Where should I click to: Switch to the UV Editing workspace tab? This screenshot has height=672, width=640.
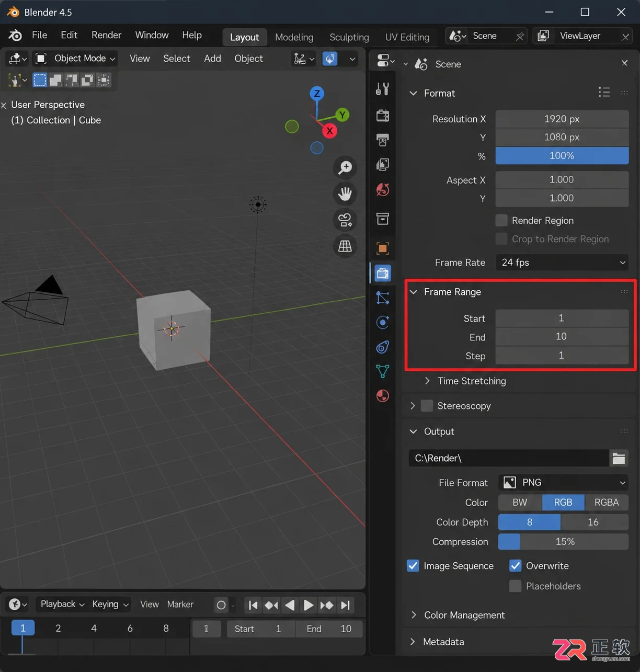tap(407, 37)
